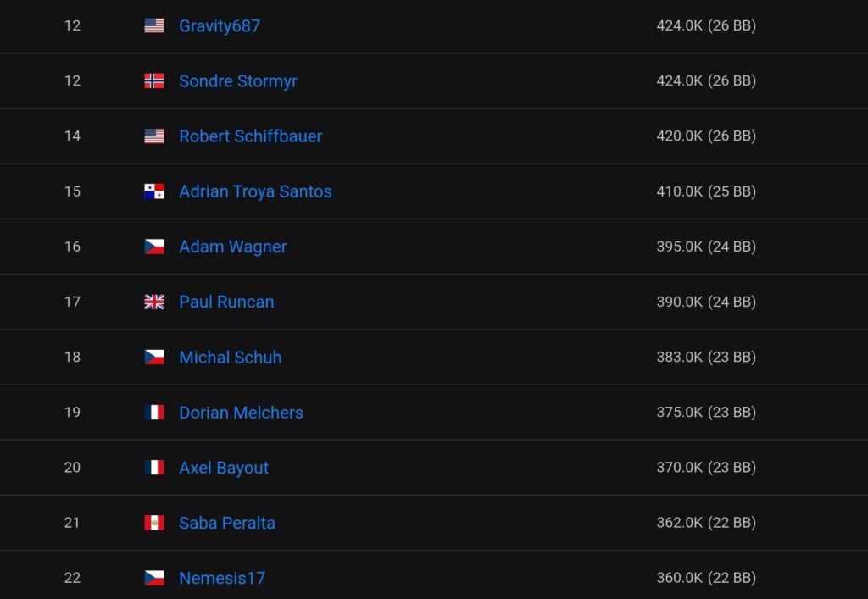Click the Czech flag beside Adam Wagner
Image resolution: width=868 pixels, height=599 pixels.
pos(154,247)
